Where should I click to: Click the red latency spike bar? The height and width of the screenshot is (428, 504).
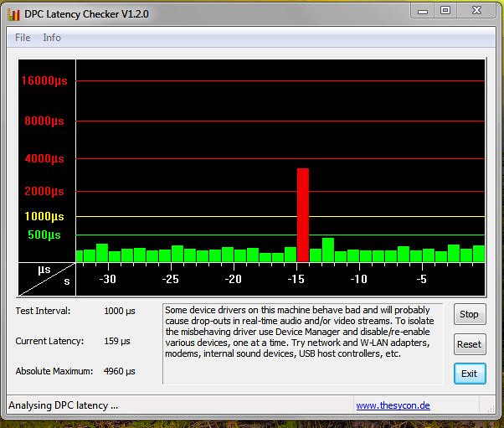(302, 215)
